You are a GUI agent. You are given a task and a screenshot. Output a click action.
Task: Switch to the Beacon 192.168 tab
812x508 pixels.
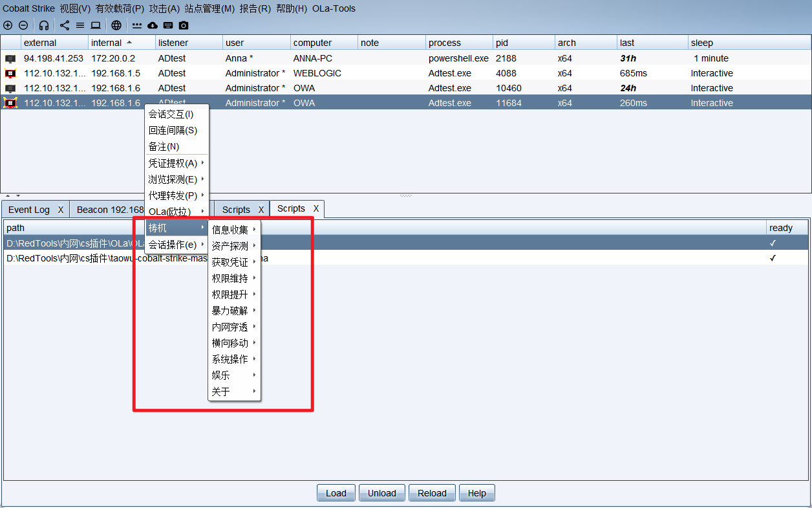[110, 210]
